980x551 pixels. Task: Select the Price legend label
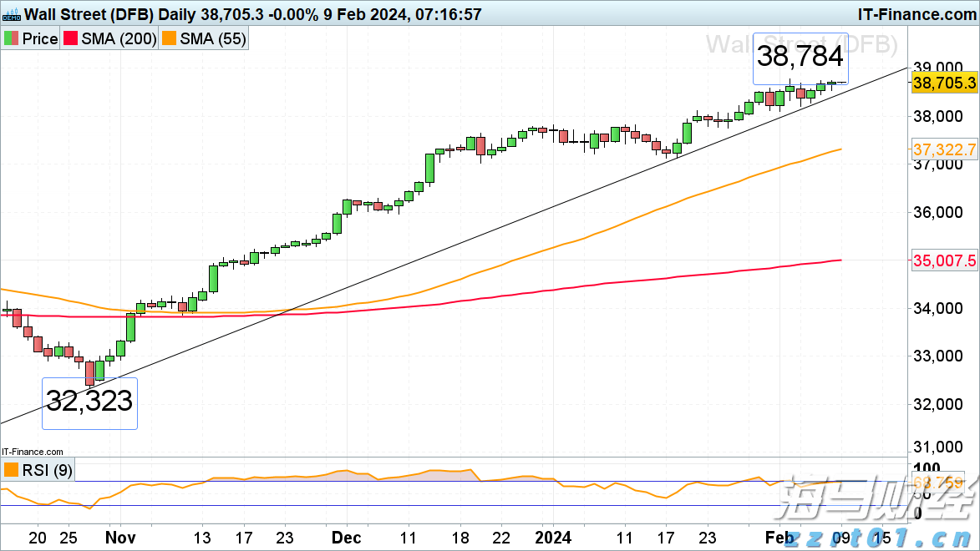39,39
